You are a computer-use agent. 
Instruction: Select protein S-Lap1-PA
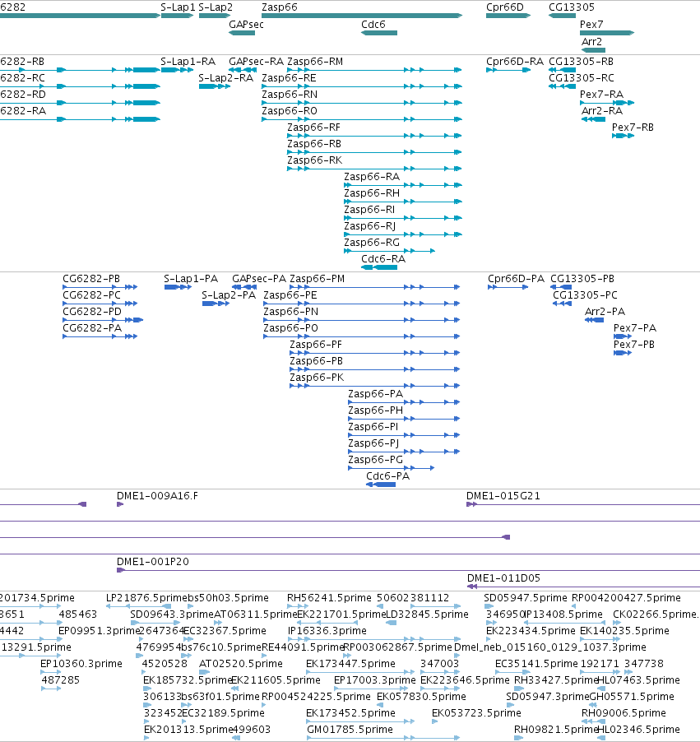(178, 287)
